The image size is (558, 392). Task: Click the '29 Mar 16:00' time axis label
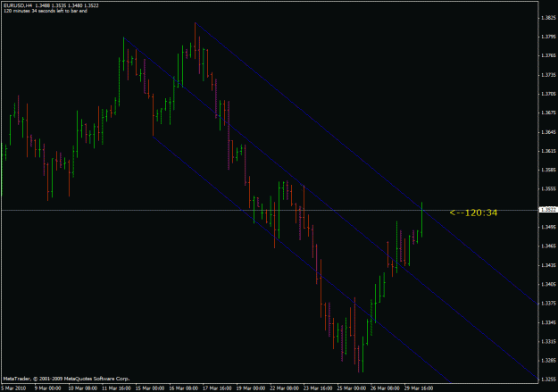tap(419, 388)
